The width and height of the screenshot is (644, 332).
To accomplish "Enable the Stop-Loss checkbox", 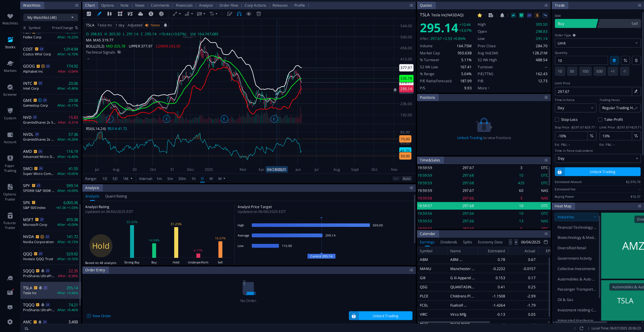I will pyautogui.click(x=557, y=120).
